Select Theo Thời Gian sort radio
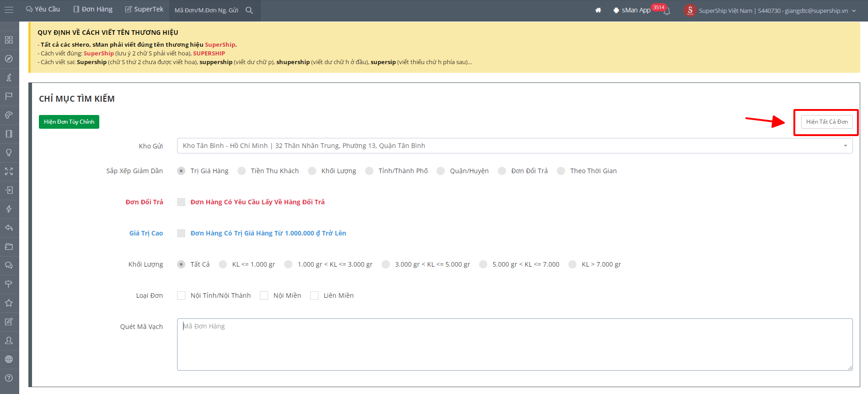Image resolution: width=868 pixels, height=394 pixels. (561, 171)
